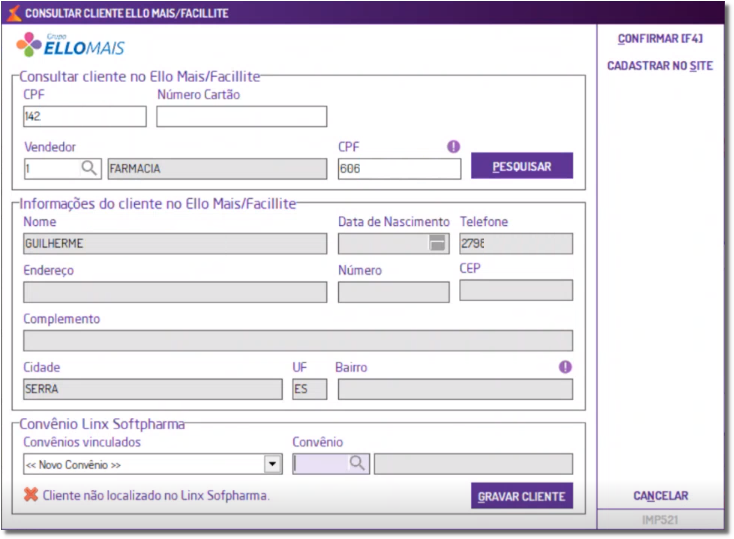Click the Número Cartão input field

(x=242, y=116)
